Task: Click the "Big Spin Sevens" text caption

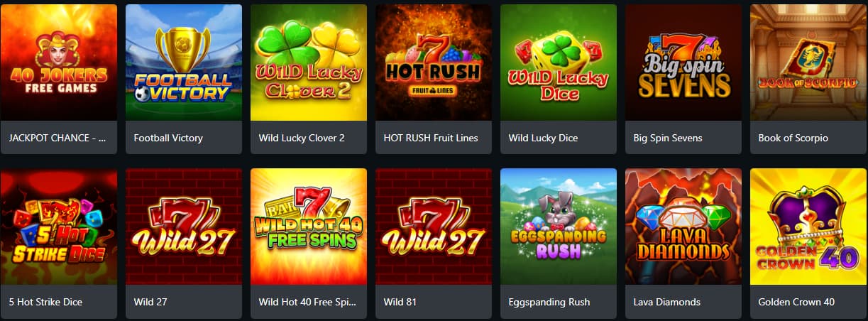Action: (x=668, y=138)
